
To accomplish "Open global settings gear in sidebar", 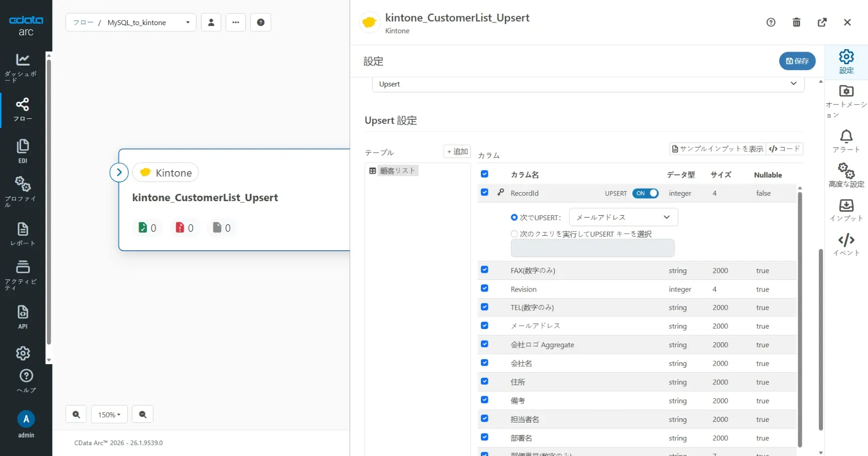I will click(x=23, y=353).
